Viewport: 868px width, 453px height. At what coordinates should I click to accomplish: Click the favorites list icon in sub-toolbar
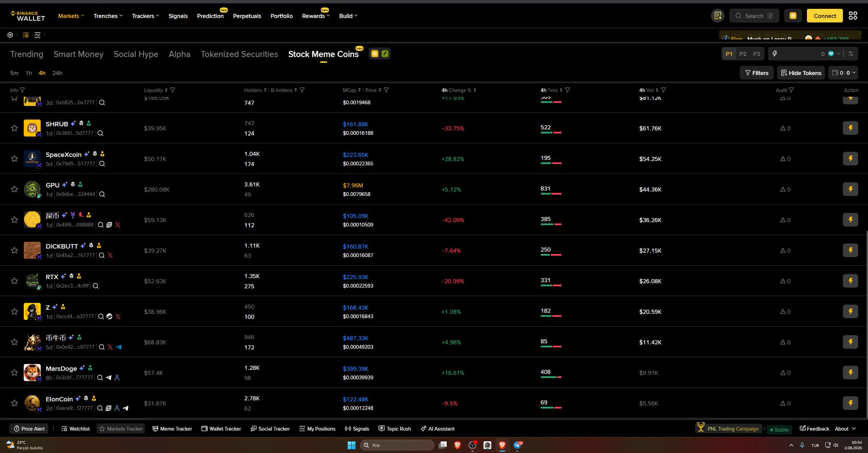(x=26, y=35)
